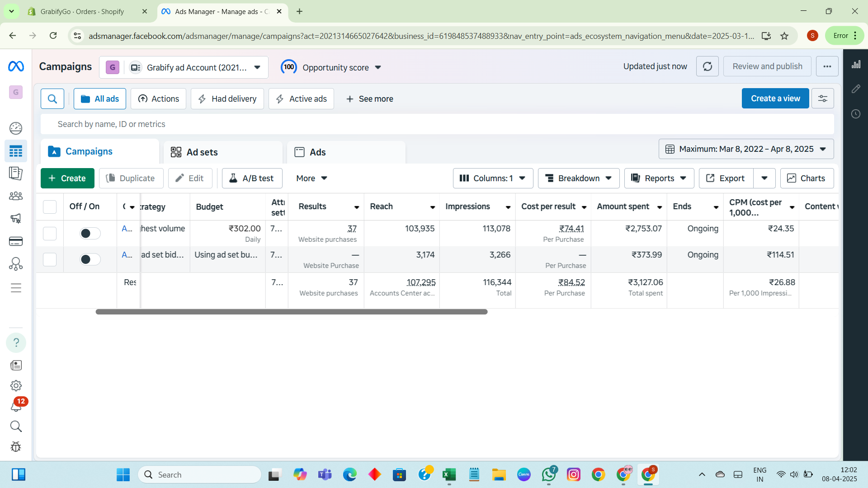Open customize view settings sliders icon

click(823, 99)
